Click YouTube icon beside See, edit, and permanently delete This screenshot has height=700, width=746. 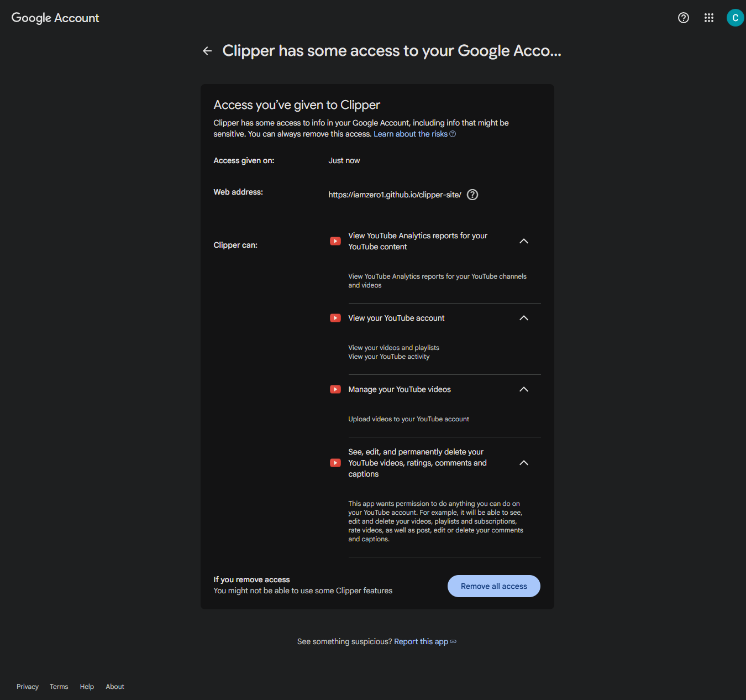click(335, 463)
